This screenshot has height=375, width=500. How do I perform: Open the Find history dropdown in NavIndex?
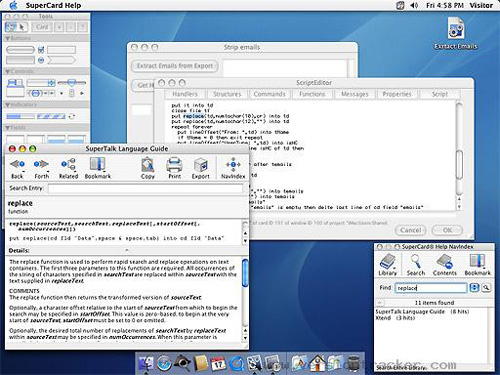pyautogui.click(x=474, y=288)
